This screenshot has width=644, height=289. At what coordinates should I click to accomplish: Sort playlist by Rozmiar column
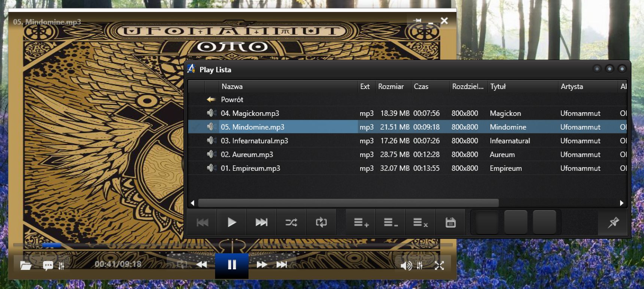[393, 86]
